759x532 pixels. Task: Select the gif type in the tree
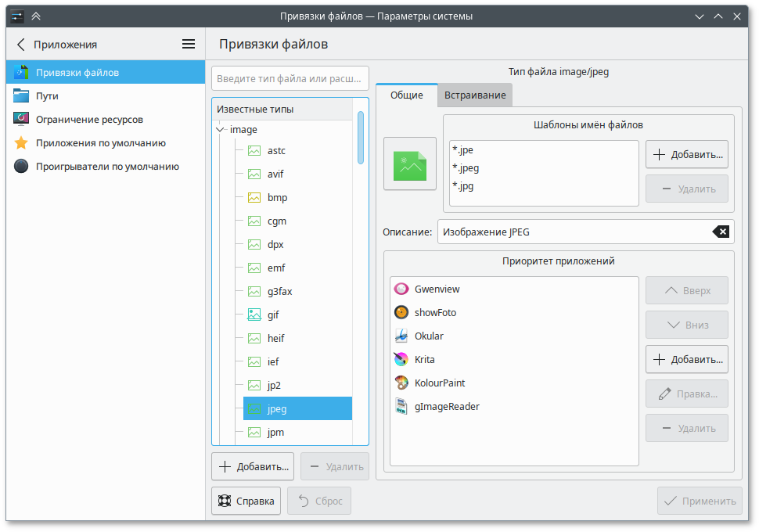pos(273,315)
